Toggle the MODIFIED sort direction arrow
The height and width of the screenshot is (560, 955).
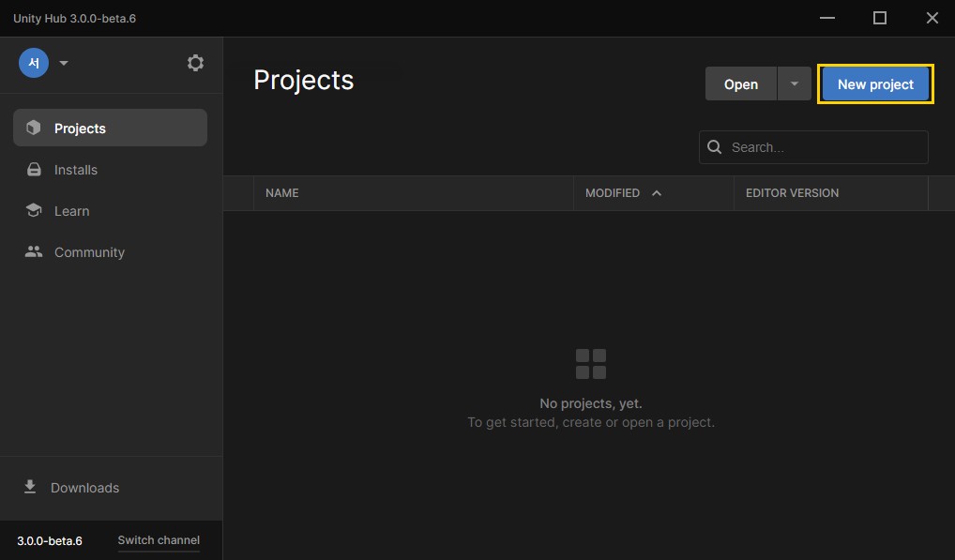point(657,193)
